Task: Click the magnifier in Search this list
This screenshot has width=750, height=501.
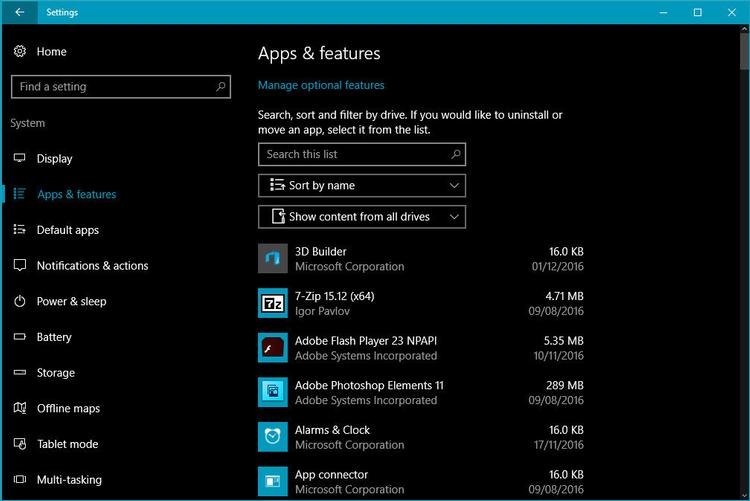Action: pos(456,154)
